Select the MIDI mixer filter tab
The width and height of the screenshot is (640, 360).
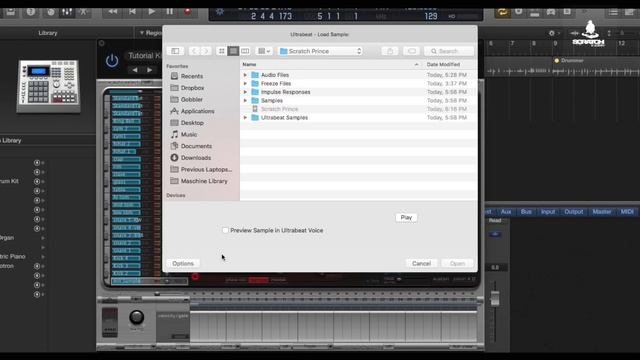point(627,211)
